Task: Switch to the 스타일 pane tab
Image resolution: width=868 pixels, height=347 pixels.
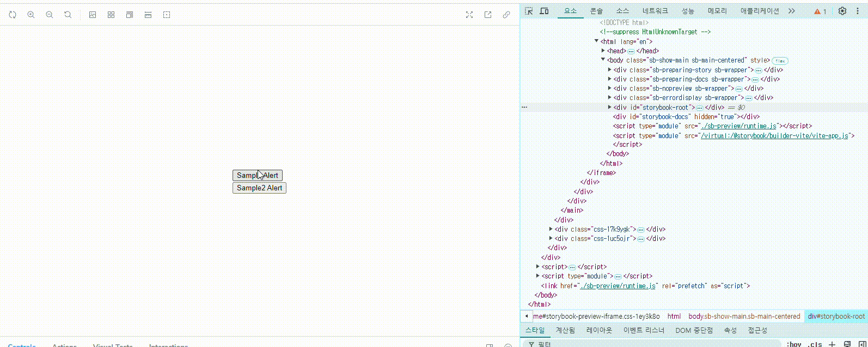Action: [x=535, y=330]
